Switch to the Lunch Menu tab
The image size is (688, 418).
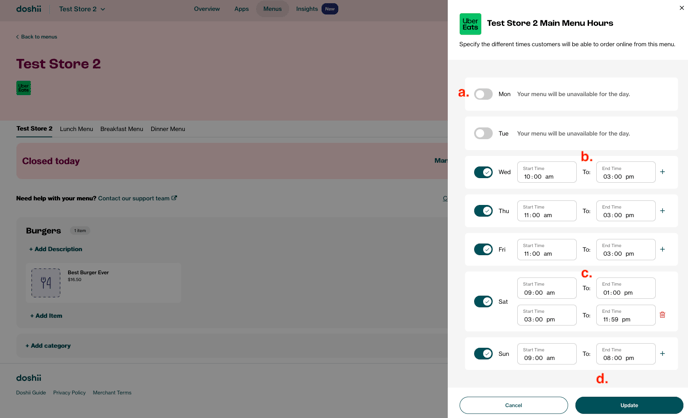click(x=76, y=129)
